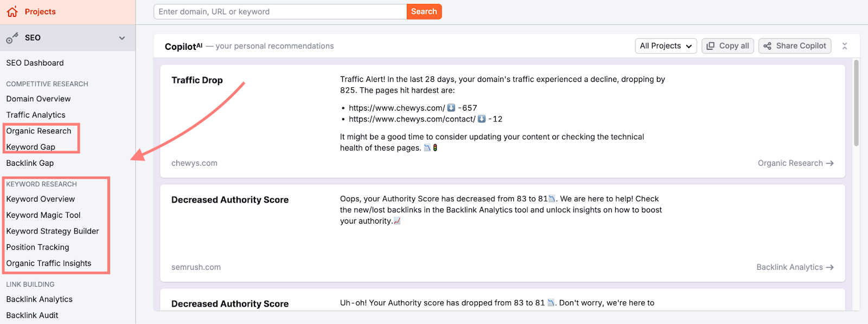Click the Projects home icon
This screenshot has width=868, height=324.
pos(11,11)
